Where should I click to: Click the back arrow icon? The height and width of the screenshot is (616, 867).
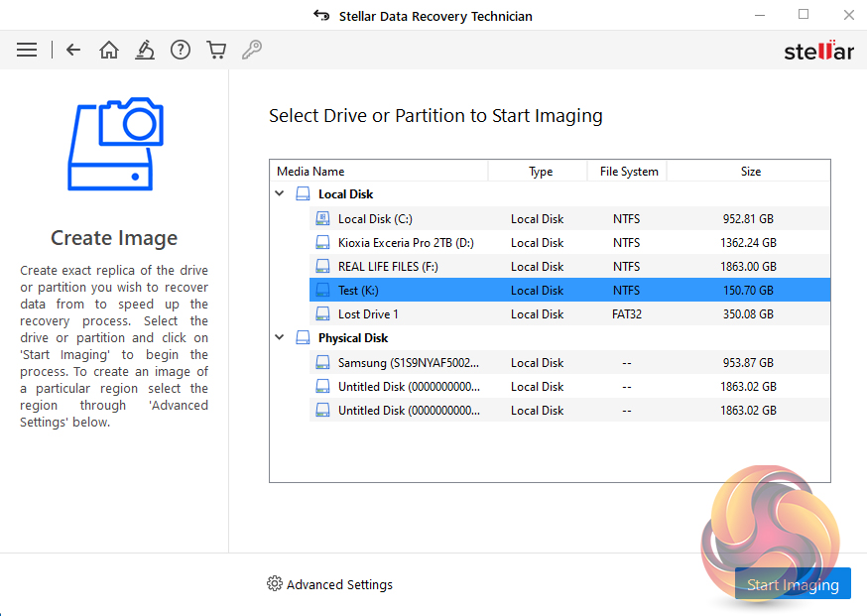[x=73, y=50]
